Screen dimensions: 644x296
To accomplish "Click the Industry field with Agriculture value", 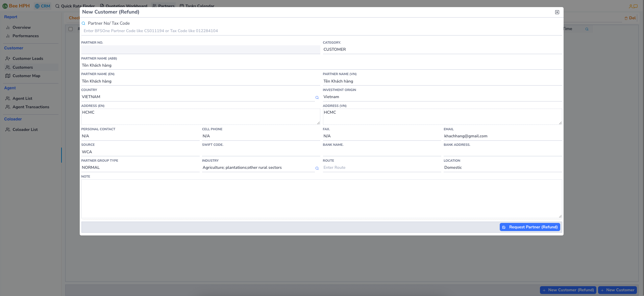I will tap(258, 168).
